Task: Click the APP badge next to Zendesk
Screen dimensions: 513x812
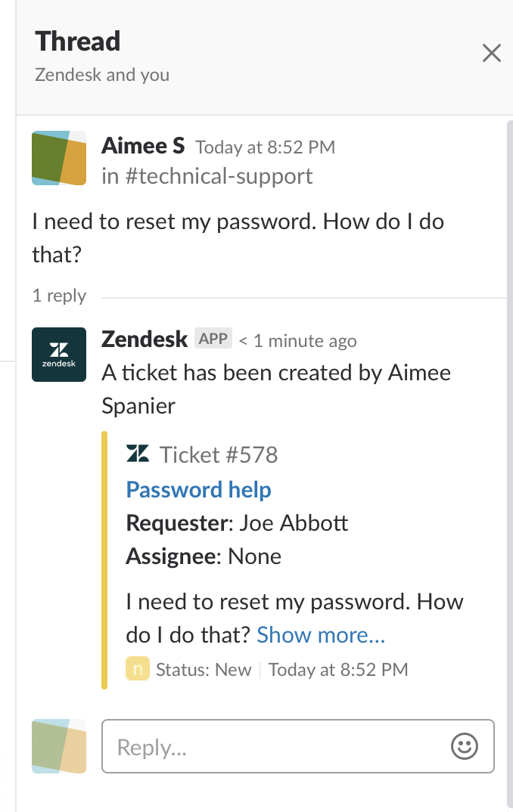Action: click(213, 339)
